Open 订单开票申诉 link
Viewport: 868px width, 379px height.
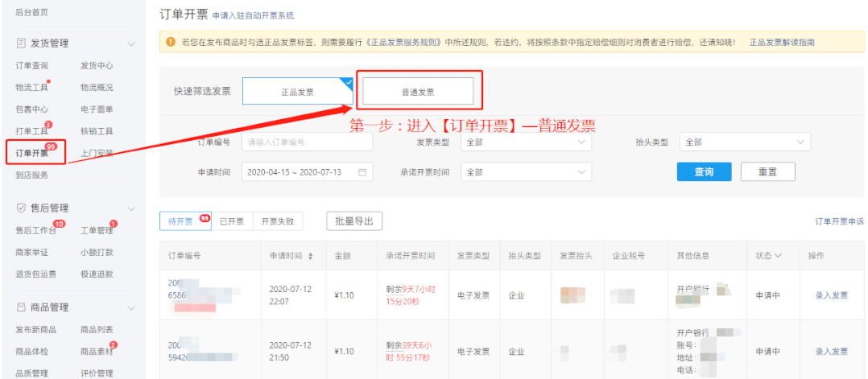pos(839,222)
